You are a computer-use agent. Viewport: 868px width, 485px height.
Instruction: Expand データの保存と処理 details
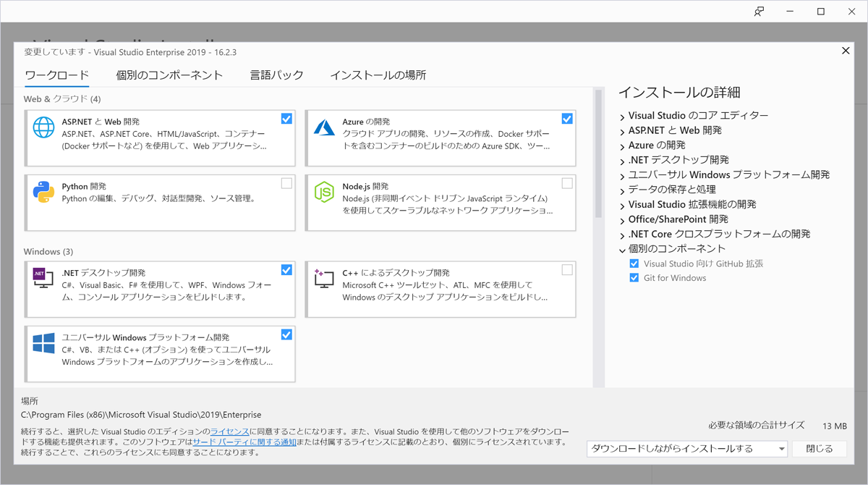622,190
